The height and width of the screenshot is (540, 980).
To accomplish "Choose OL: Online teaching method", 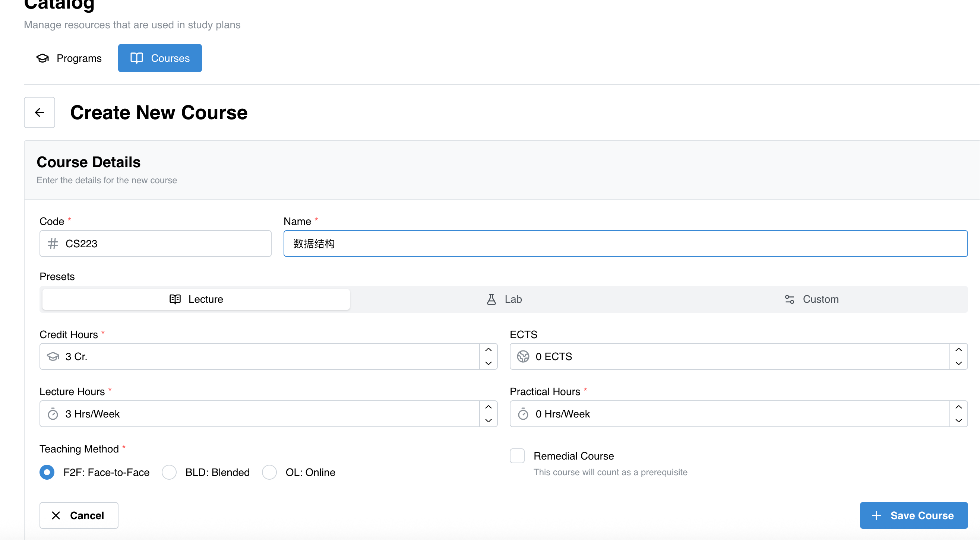I will (x=269, y=473).
